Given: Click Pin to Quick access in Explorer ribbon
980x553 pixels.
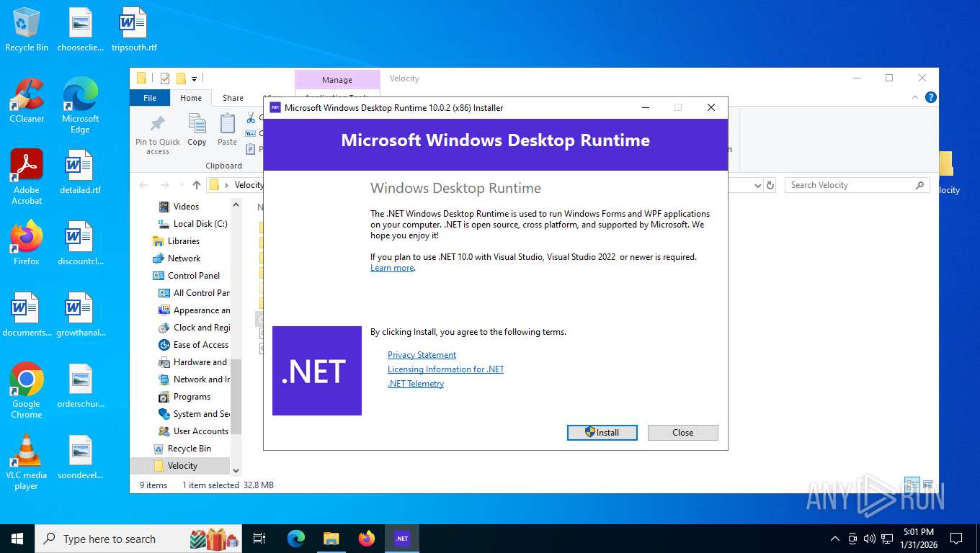Looking at the screenshot, I should [158, 135].
